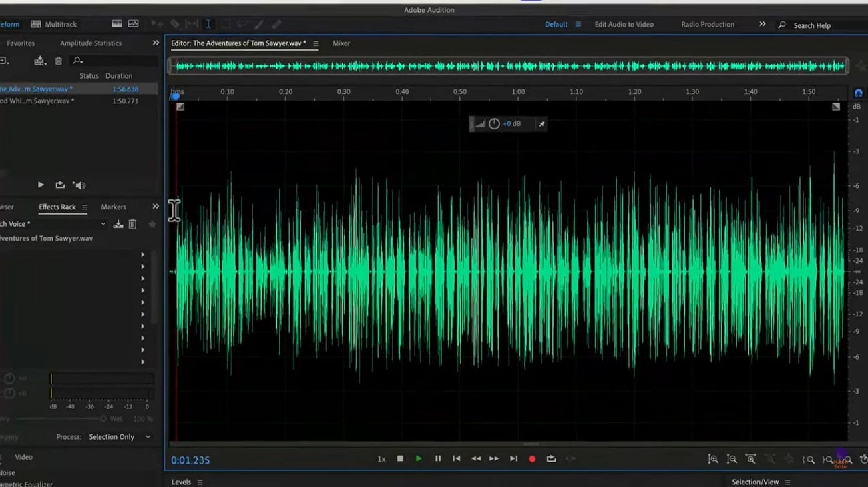Click the overview waveform navigator bar
Image resolution: width=868 pixels, height=487 pixels.
point(509,65)
